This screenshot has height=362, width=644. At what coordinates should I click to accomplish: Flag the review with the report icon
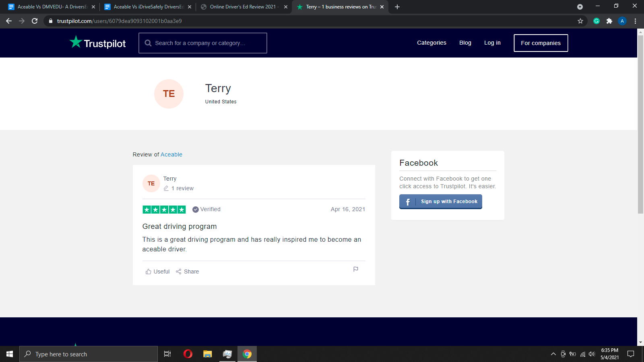pyautogui.click(x=356, y=269)
